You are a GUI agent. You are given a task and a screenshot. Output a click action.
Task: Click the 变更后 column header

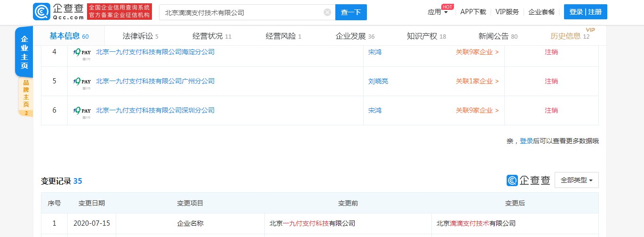(x=515, y=203)
